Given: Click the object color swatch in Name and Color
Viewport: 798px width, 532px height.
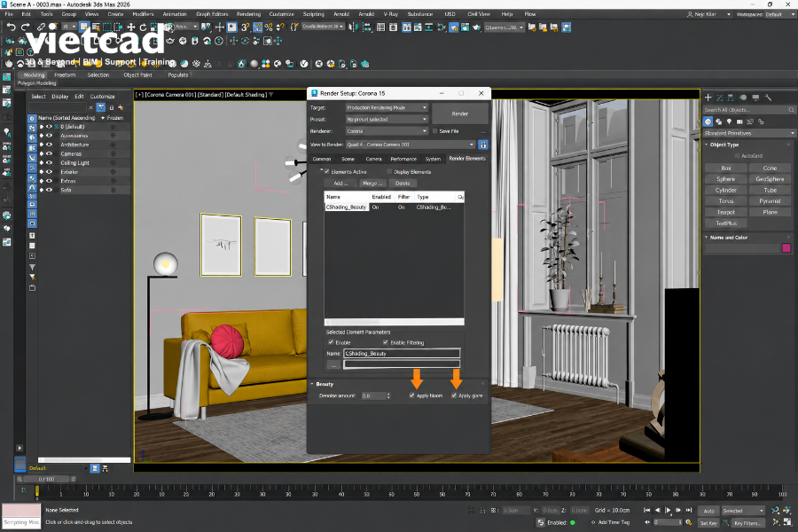Looking at the screenshot, I should coord(786,248).
